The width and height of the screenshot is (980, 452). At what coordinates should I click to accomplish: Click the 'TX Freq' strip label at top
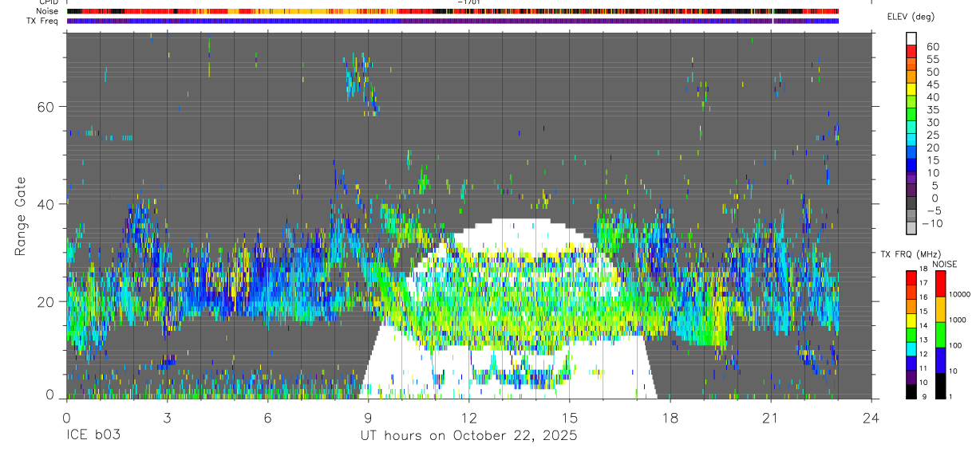[x=43, y=21]
